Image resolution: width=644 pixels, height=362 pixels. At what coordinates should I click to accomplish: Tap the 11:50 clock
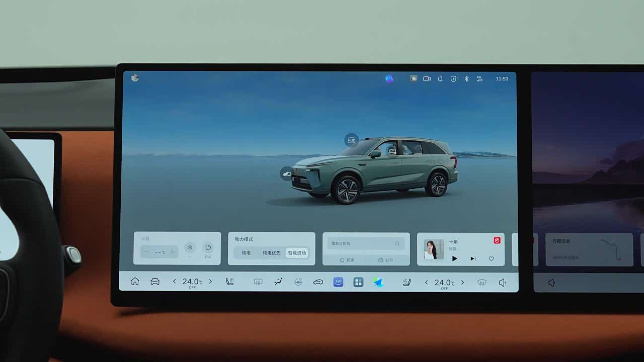(502, 79)
